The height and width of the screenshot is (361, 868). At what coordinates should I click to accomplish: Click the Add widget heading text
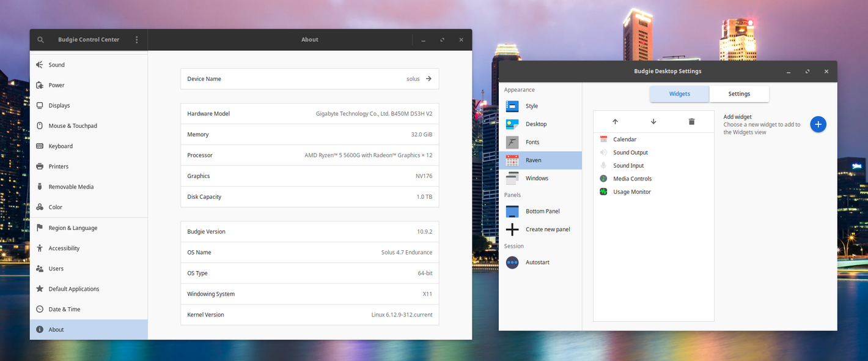(738, 117)
